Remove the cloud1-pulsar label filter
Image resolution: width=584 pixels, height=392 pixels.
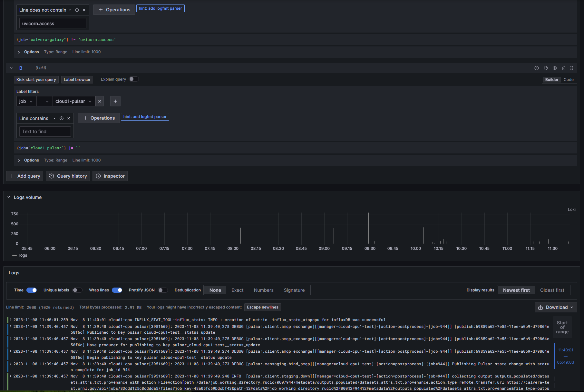point(100,101)
